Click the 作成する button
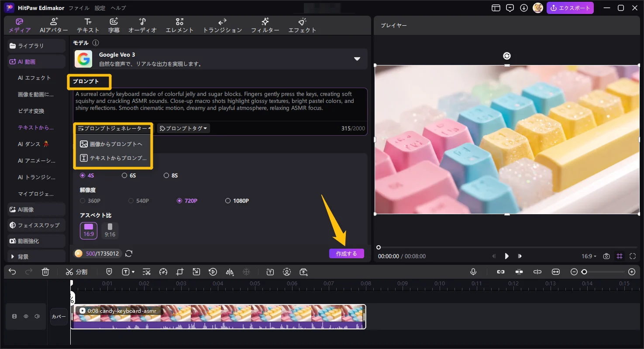Screen dimensions: 644x349 point(346,253)
